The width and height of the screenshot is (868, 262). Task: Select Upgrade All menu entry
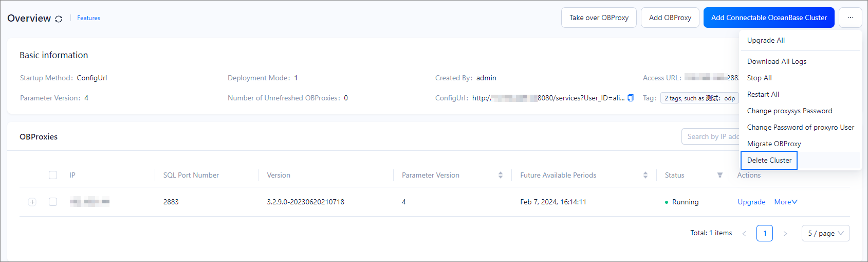(x=766, y=40)
